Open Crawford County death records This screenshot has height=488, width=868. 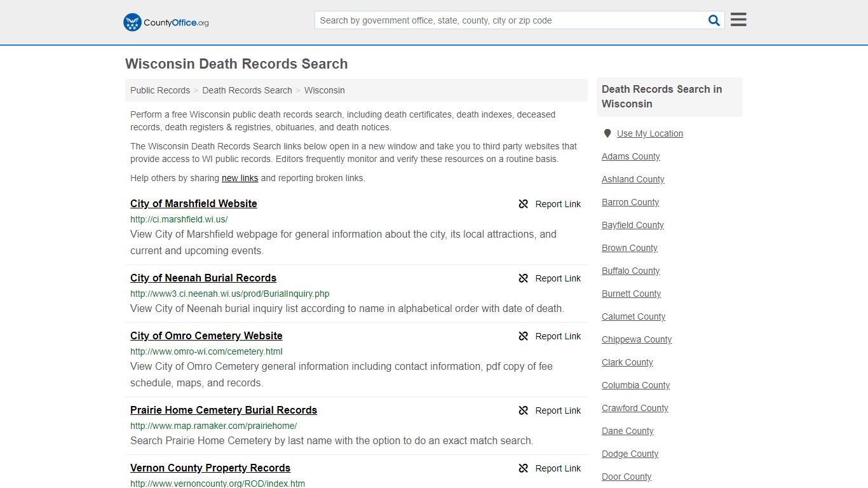[635, 408]
